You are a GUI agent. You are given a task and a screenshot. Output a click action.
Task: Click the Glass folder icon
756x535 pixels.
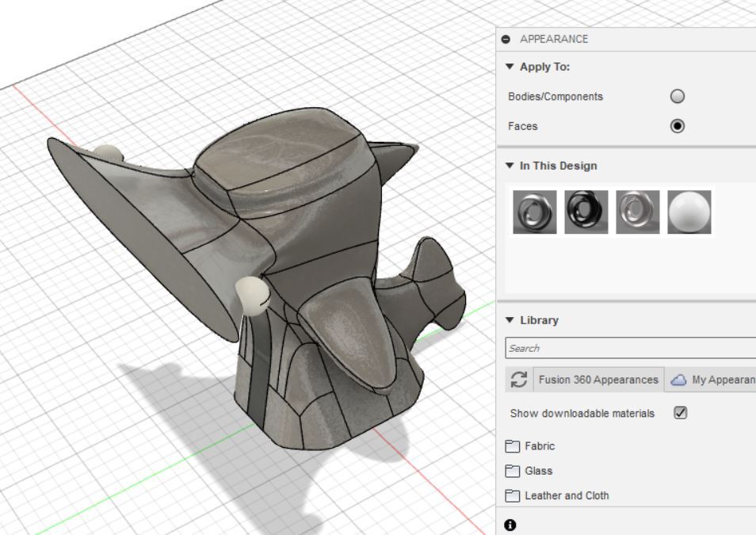coord(513,471)
